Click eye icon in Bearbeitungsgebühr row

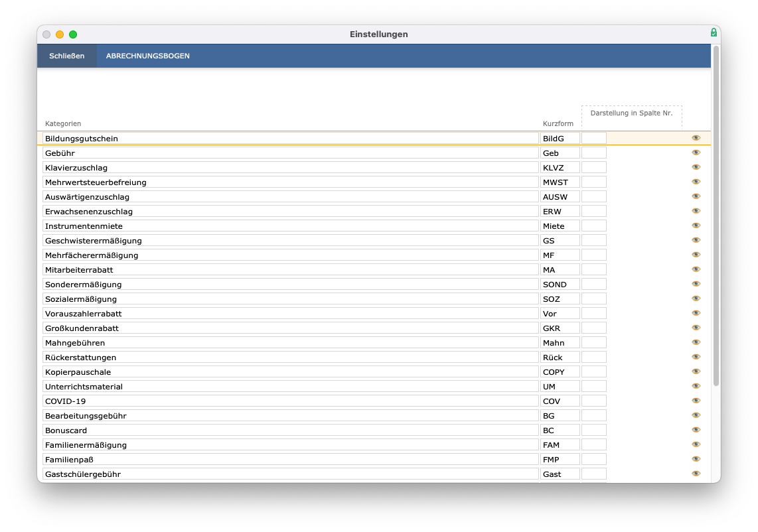tap(696, 415)
